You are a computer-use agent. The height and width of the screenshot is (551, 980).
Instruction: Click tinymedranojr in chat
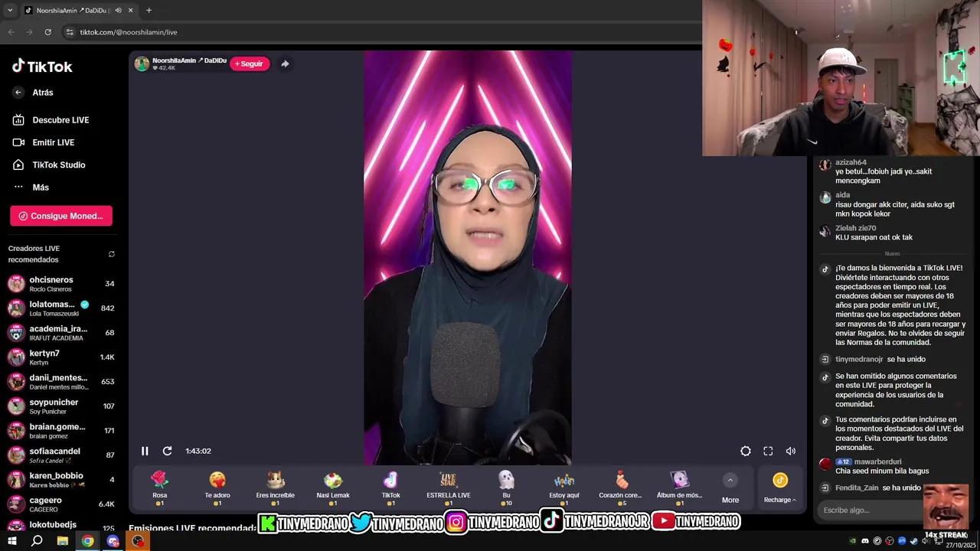click(859, 360)
